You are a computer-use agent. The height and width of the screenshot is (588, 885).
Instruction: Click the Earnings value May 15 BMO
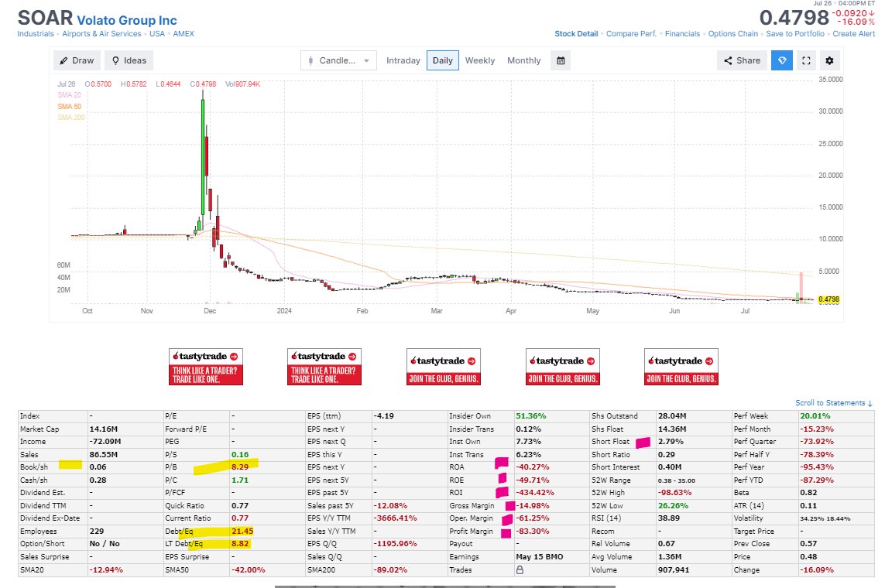click(540, 556)
